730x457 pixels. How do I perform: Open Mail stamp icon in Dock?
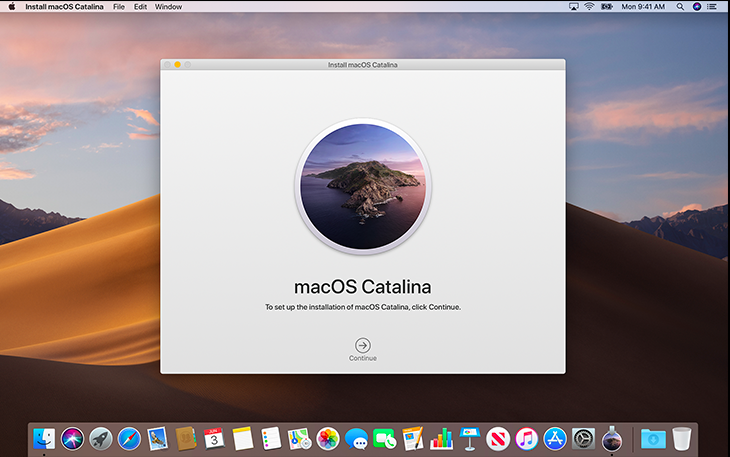coord(157,438)
